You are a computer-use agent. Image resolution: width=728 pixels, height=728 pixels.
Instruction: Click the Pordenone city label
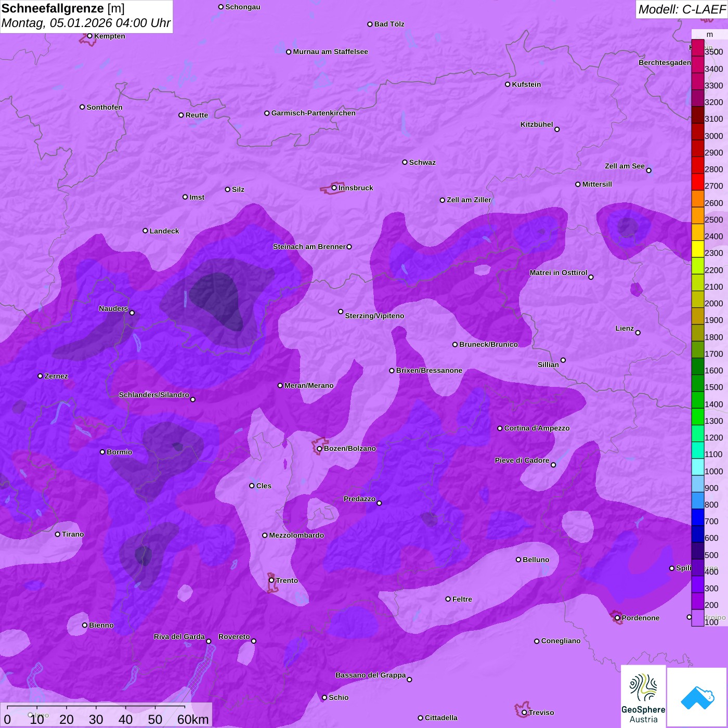click(641, 618)
